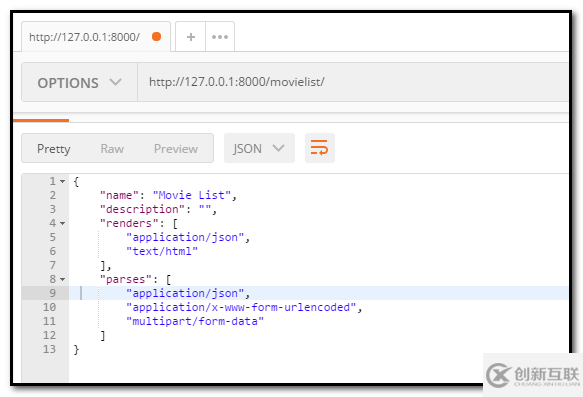
Task: Click line number 10 in gutter
Action: click(49, 307)
